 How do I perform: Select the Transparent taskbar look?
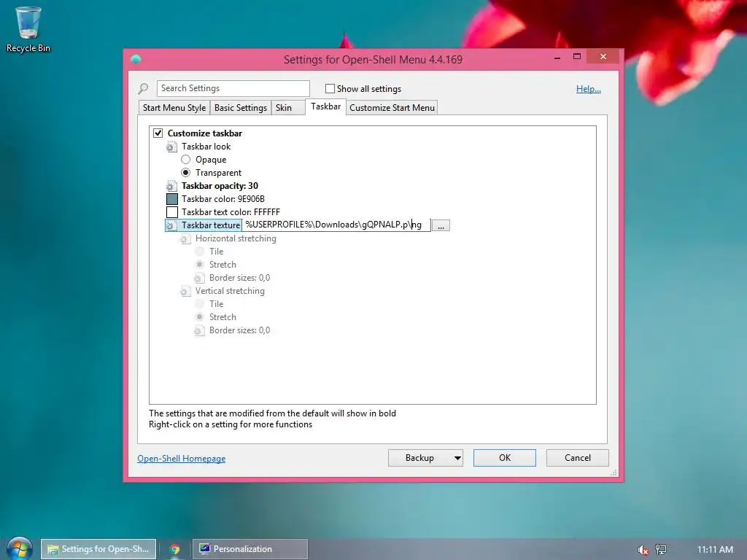[186, 173]
